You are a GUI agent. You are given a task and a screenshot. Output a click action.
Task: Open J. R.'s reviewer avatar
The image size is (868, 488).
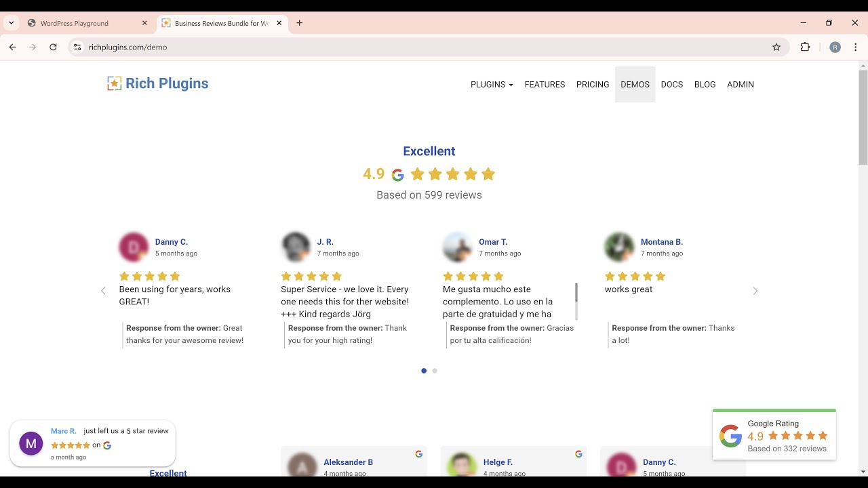click(x=296, y=247)
